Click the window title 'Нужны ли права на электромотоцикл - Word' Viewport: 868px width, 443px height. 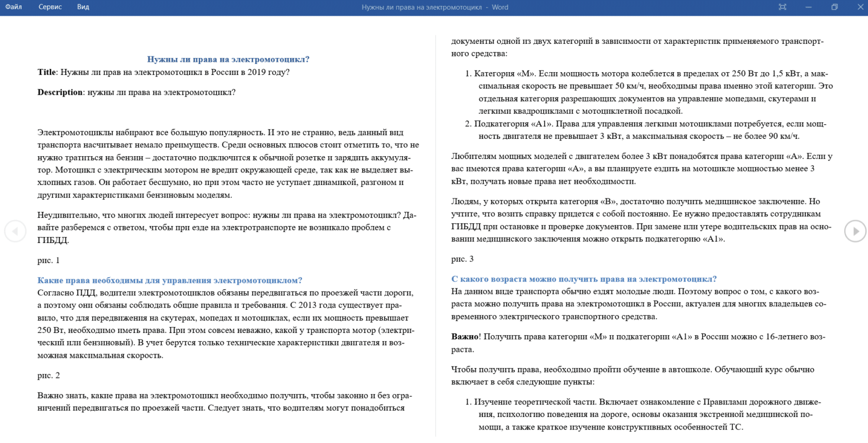tap(435, 7)
